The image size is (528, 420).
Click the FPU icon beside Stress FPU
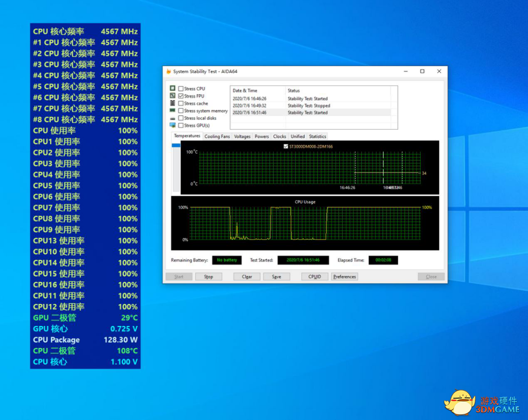point(172,96)
